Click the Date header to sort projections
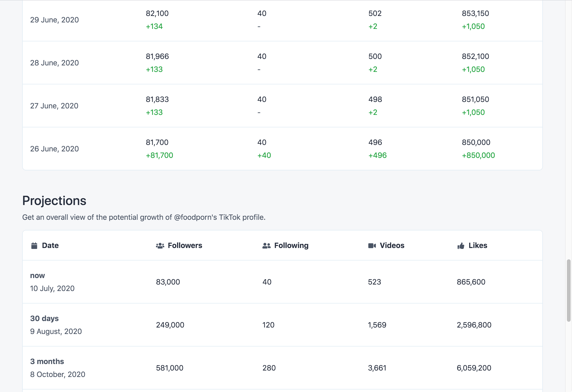Viewport: 572px width, 392px height. coord(50,245)
